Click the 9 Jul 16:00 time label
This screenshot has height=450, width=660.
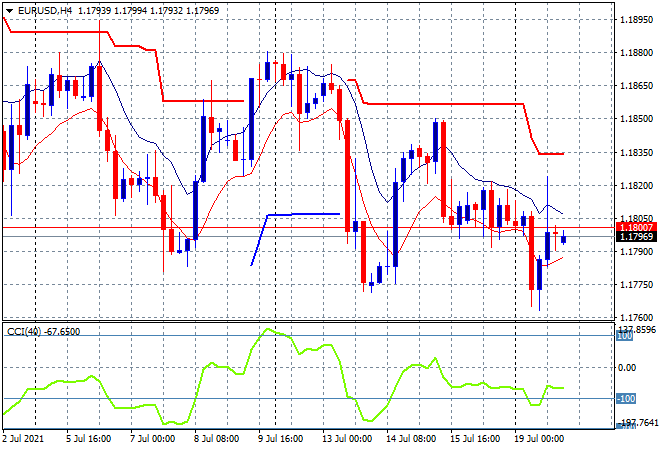coord(280,439)
